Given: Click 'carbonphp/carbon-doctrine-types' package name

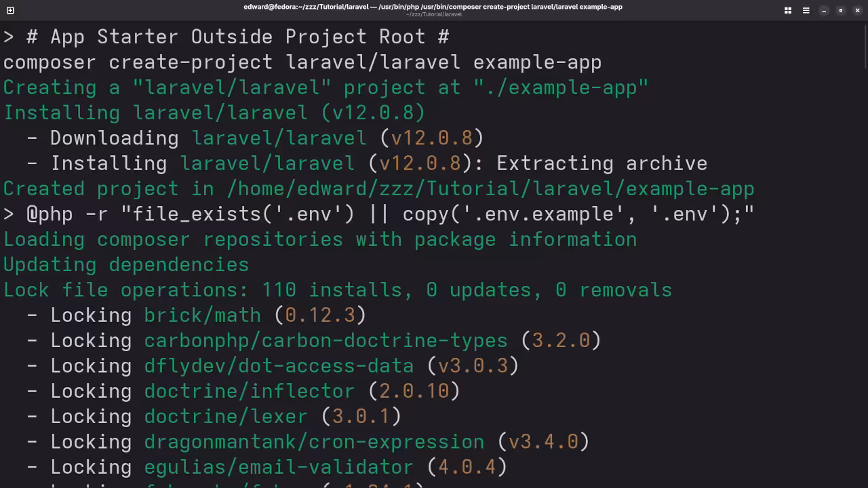Looking at the screenshot, I should click(325, 340).
